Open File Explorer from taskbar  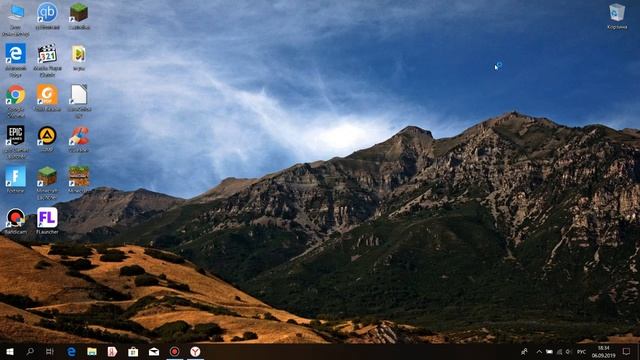[x=92, y=351]
